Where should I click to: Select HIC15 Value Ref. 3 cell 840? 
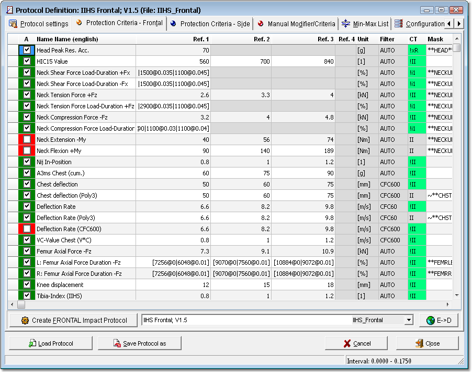pyautogui.click(x=303, y=61)
